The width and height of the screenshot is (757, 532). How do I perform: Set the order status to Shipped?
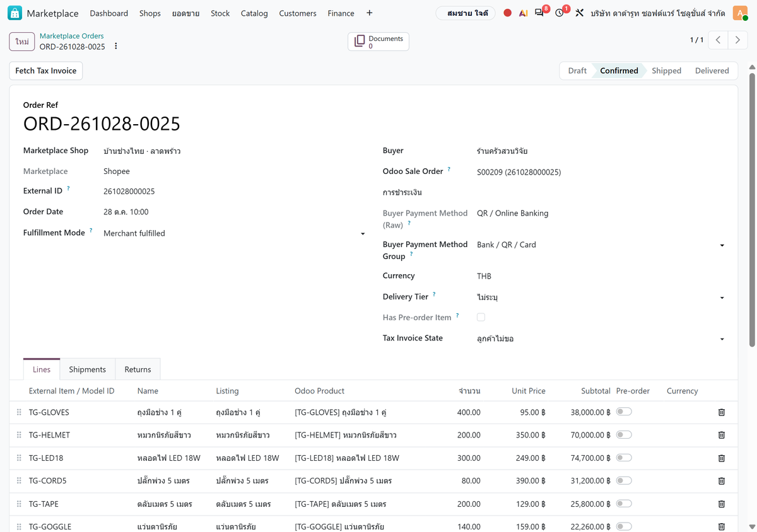[666, 71]
